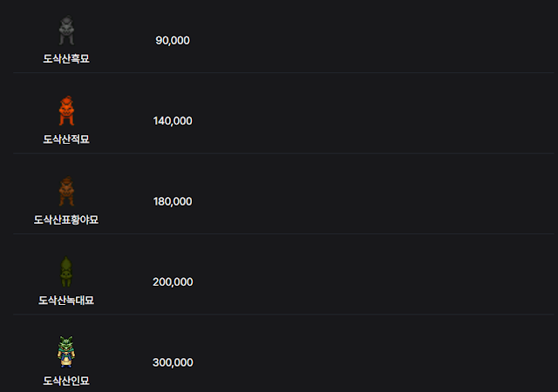Click empty row space beside the 90,000 value

(374, 41)
